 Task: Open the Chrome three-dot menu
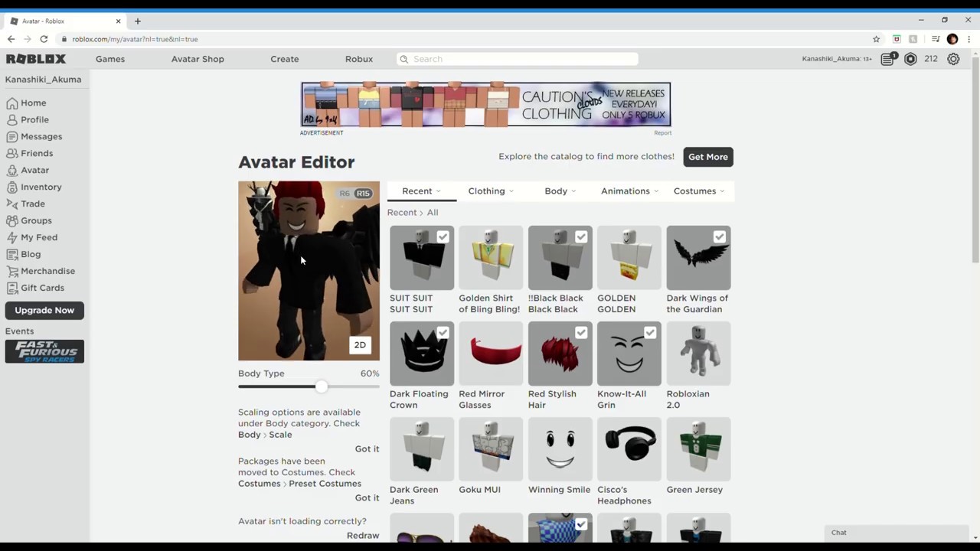coord(969,39)
